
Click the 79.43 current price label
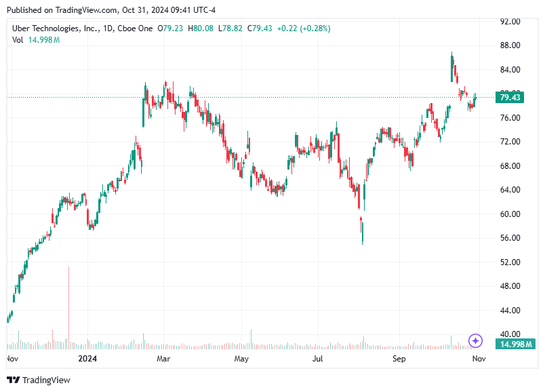pyautogui.click(x=510, y=98)
